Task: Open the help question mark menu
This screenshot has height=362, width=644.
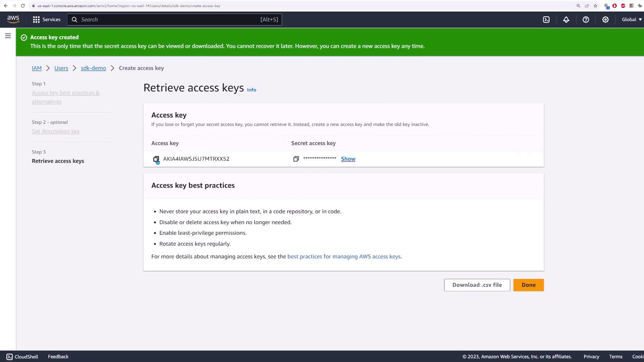Action: coord(586,19)
